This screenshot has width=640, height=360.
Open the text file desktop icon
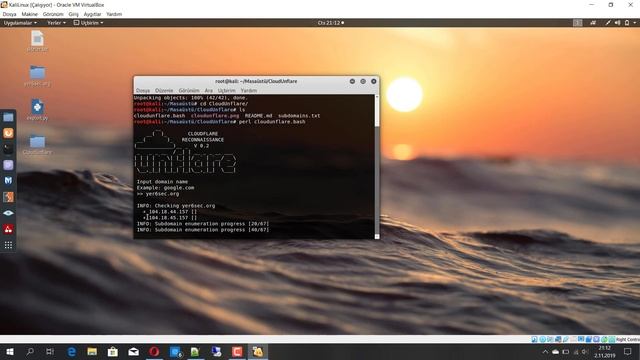(x=37, y=41)
